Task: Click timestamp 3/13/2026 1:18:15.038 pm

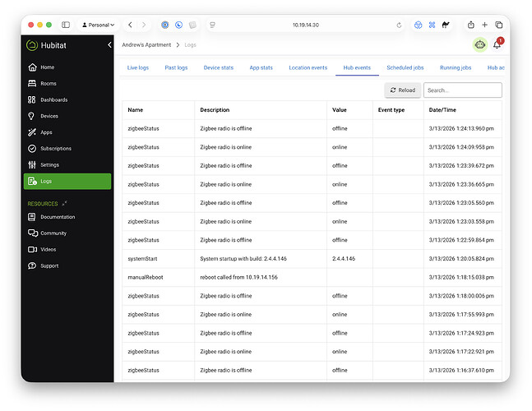Action: pyautogui.click(x=461, y=277)
